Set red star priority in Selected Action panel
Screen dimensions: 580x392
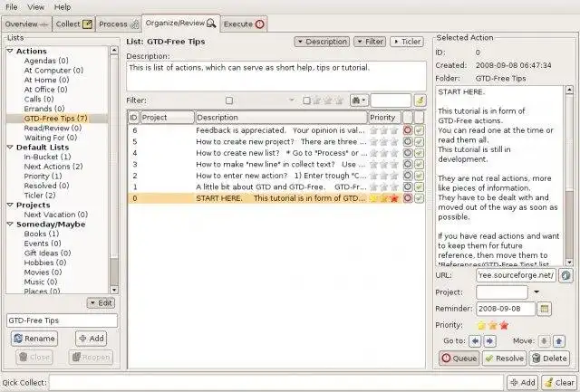pyautogui.click(x=504, y=325)
